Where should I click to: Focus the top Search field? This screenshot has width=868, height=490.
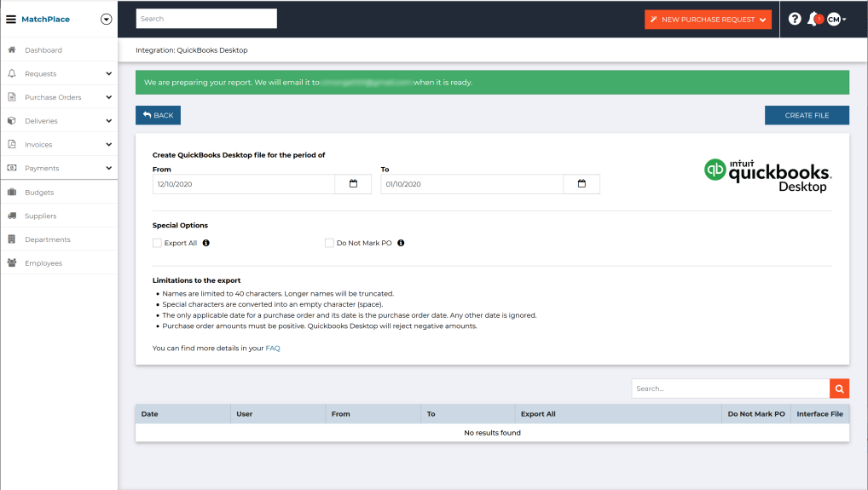[206, 19]
